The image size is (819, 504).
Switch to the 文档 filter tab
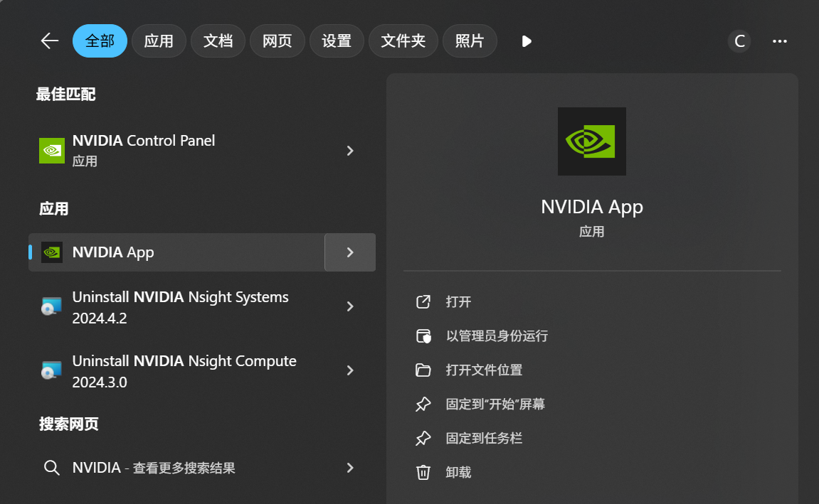pyautogui.click(x=218, y=41)
